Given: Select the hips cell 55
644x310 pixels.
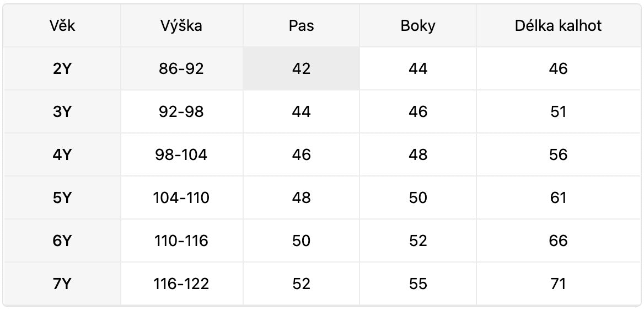Looking at the screenshot, I should point(418,284).
